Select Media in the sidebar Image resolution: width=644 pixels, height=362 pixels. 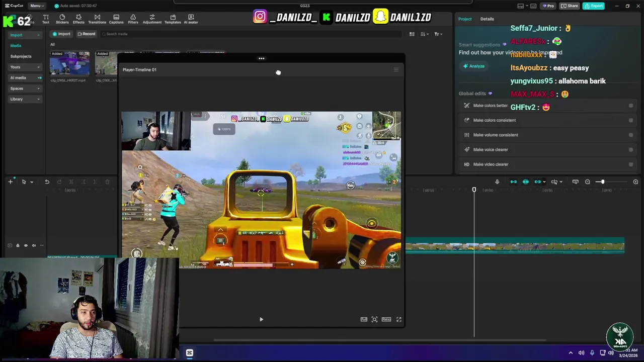[16, 45]
